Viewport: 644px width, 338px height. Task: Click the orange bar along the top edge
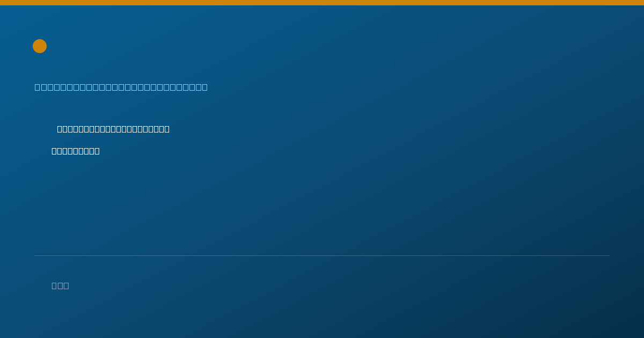[322, 3]
